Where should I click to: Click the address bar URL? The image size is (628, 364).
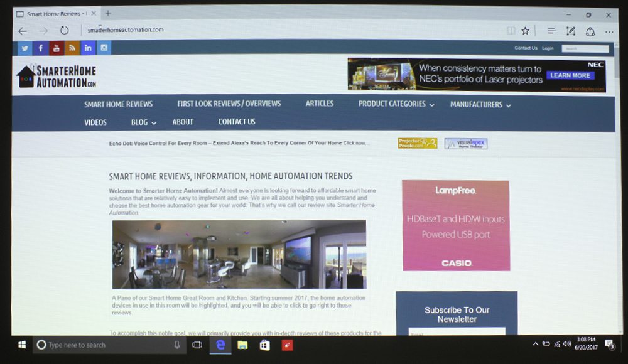[x=126, y=29]
